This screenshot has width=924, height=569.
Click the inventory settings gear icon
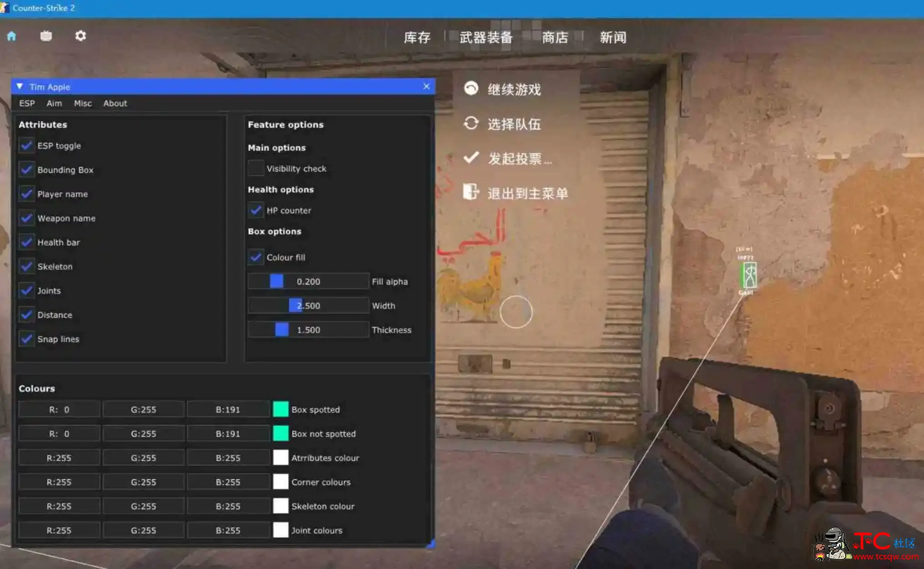80,36
